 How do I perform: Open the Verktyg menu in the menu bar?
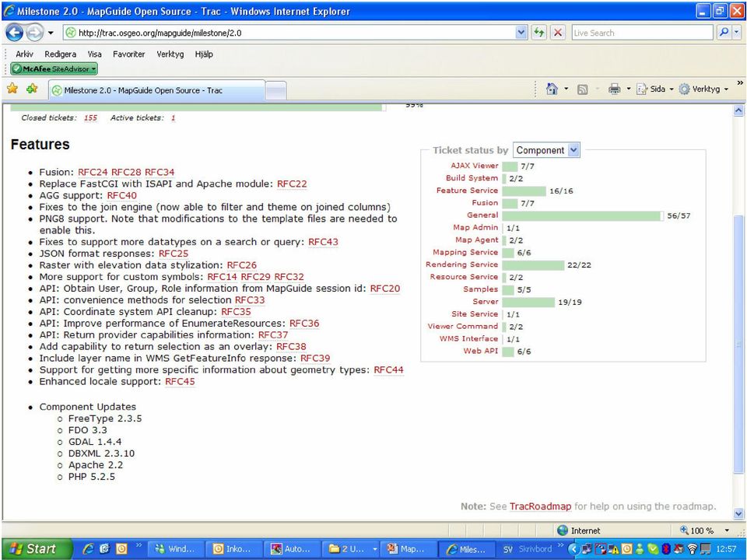(170, 54)
